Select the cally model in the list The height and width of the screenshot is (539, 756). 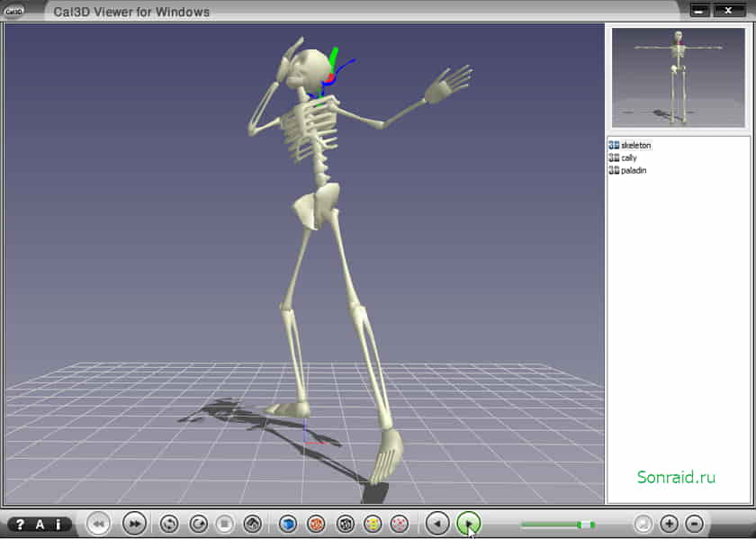click(629, 157)
